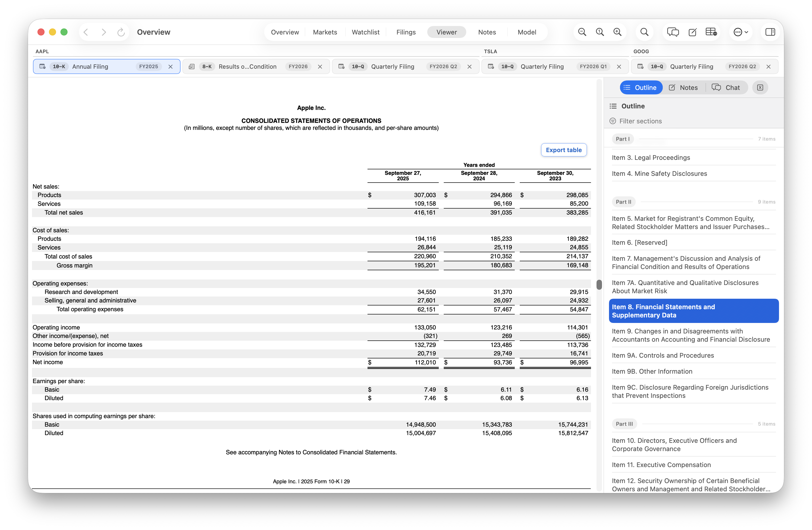The width and height of the screenshot is (812, 530).
Task: Close the AAPL 10-Q FY2026 Q2 tab
Action: click(x=469, y=66)
